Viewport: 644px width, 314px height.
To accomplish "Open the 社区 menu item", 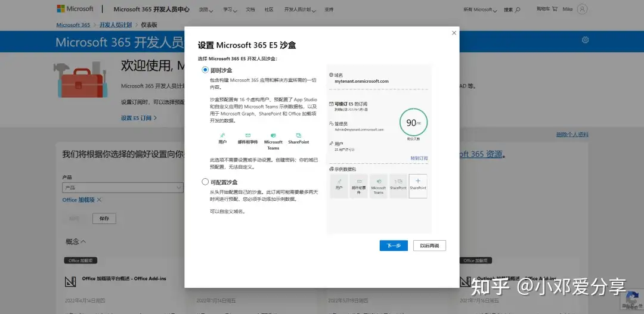I will 269,9.
